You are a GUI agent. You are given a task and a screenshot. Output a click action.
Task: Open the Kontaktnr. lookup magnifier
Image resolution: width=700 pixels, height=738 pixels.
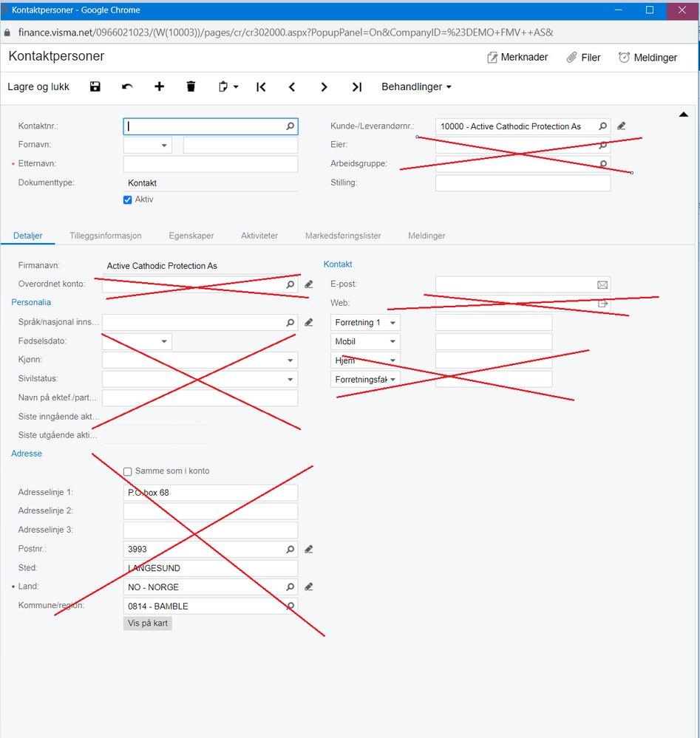(x=290, y=126)
